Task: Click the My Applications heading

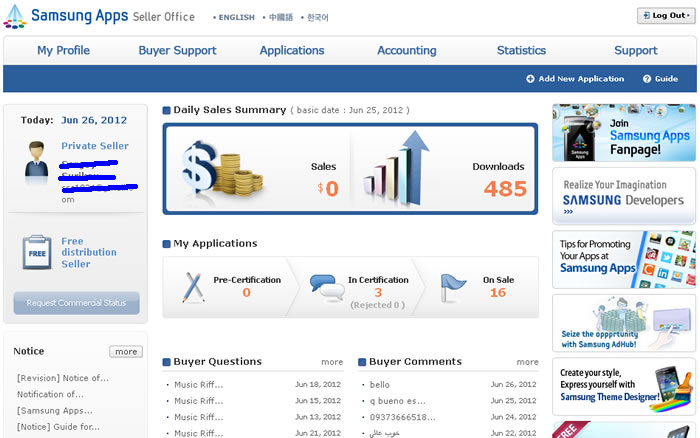Action: point(215,243)
